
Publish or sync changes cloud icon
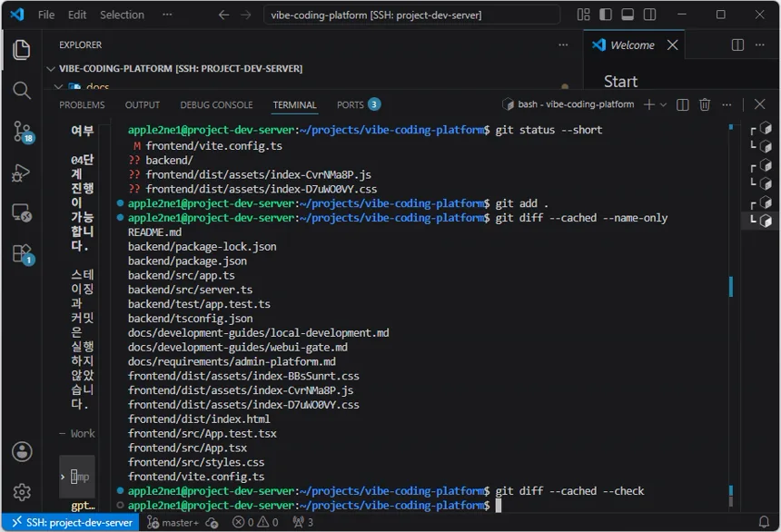click(213, 523)
